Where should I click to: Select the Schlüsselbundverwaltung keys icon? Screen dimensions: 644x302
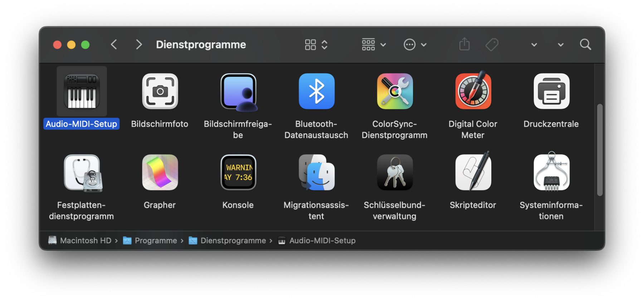point(395,172)
